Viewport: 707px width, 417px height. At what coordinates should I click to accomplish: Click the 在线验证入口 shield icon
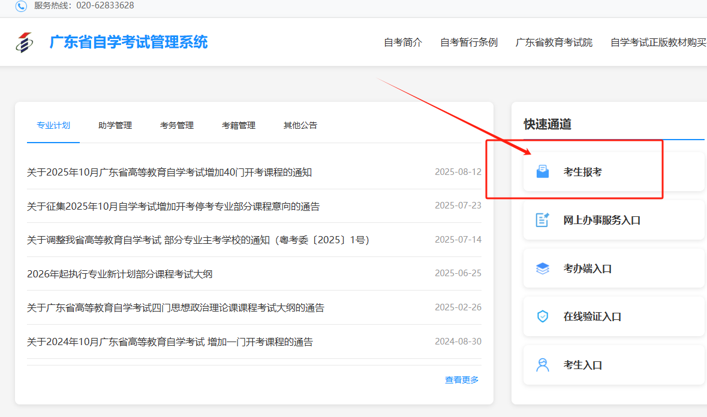542,316
